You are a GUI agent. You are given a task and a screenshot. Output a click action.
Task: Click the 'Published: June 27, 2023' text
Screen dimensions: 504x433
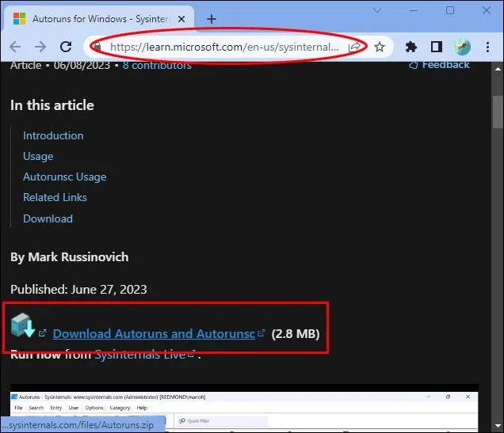tap(78, 290)
